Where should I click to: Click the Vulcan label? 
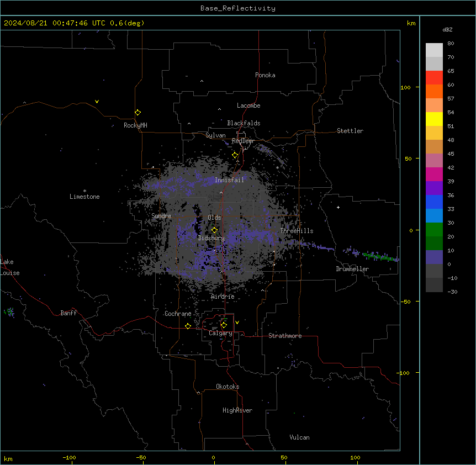click(299, 437)
